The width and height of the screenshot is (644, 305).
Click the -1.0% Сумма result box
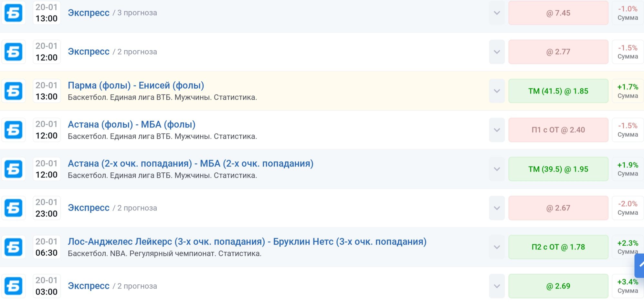[x=628, y=13]
